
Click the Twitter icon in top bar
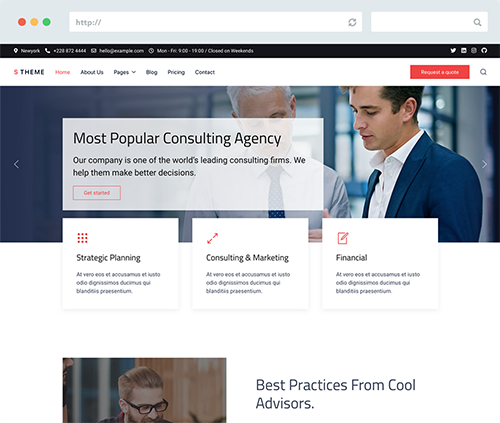[x=453, y=51]
